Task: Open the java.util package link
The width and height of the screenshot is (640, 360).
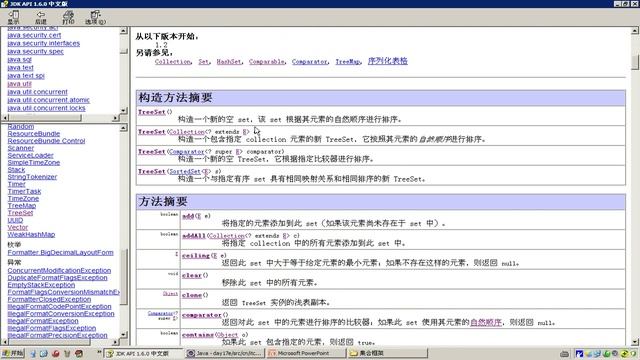Action: pyautogui.click(x=20, y=84)
